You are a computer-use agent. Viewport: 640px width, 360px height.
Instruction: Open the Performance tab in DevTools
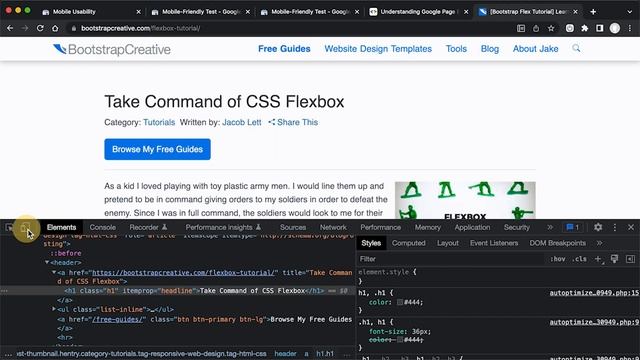coord(380,227)
